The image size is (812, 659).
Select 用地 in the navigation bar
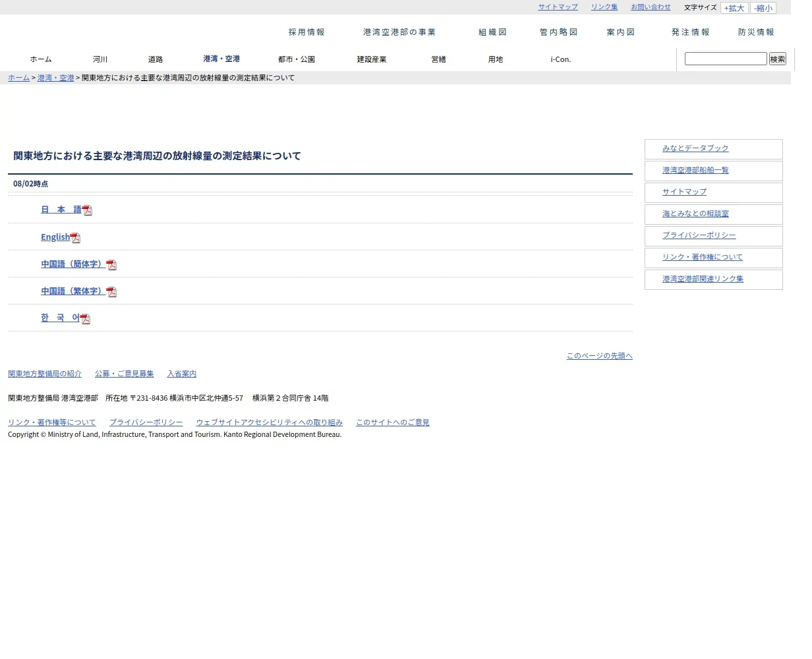tap(496, 59)
